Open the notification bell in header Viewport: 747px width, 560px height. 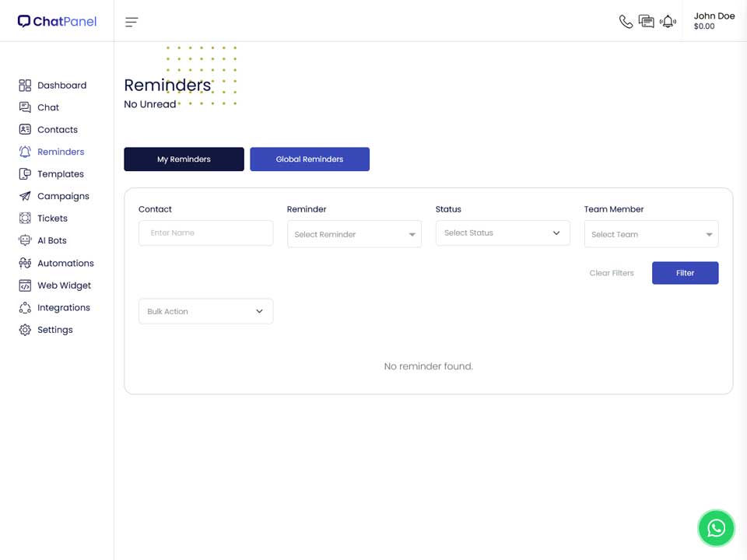668,22
